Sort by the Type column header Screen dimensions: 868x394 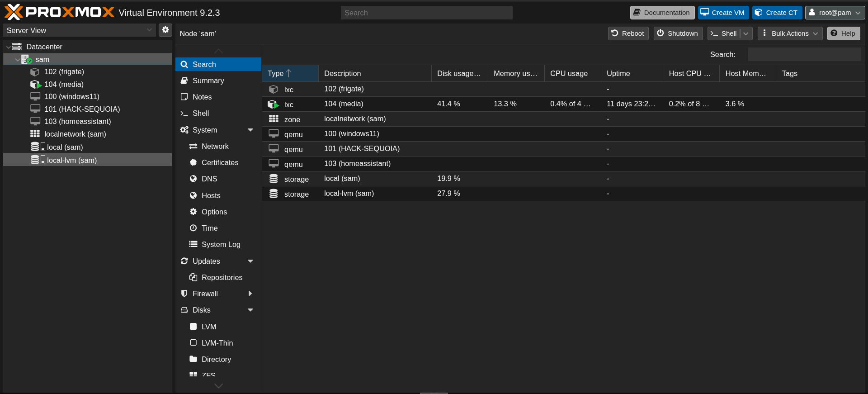(290, 73)
